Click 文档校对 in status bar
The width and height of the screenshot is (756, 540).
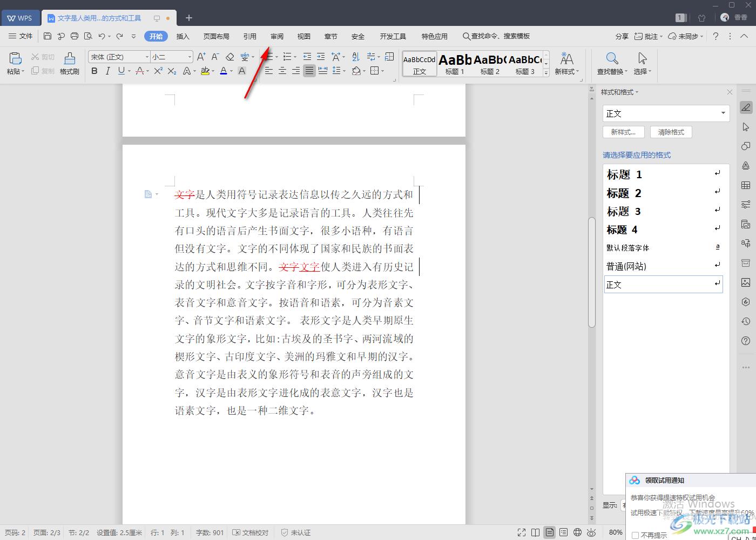coord(251,532)
